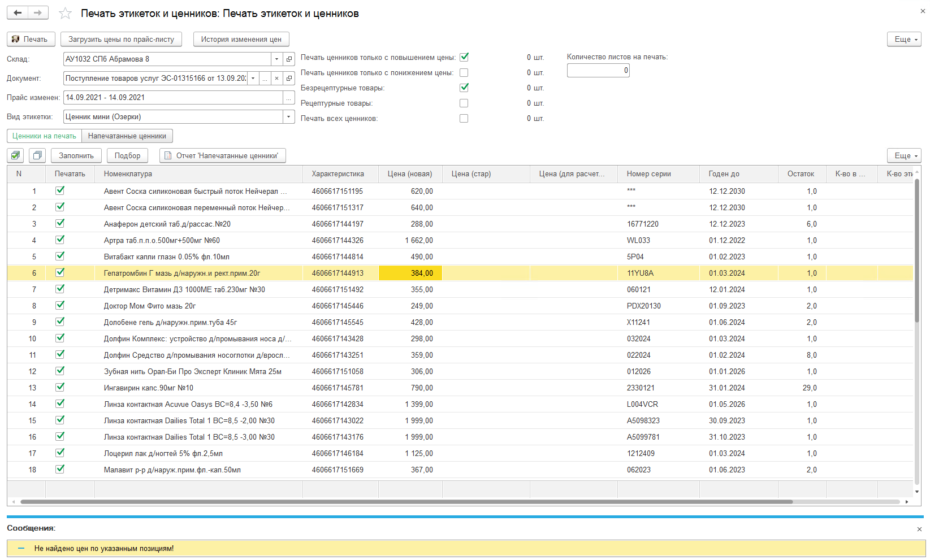Open the Вид этикетки dropdown
Image resolution: width=930 pixels, height=560 pixels.
point(289,117)
